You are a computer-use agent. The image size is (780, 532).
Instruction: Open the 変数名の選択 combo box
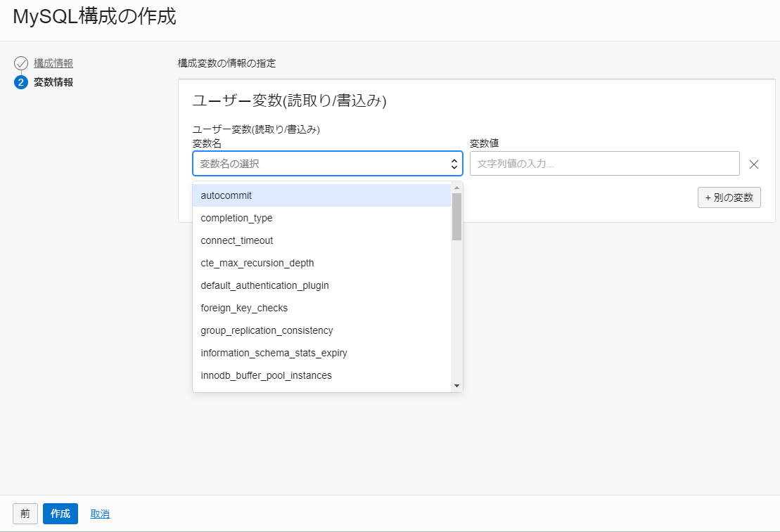327,164
